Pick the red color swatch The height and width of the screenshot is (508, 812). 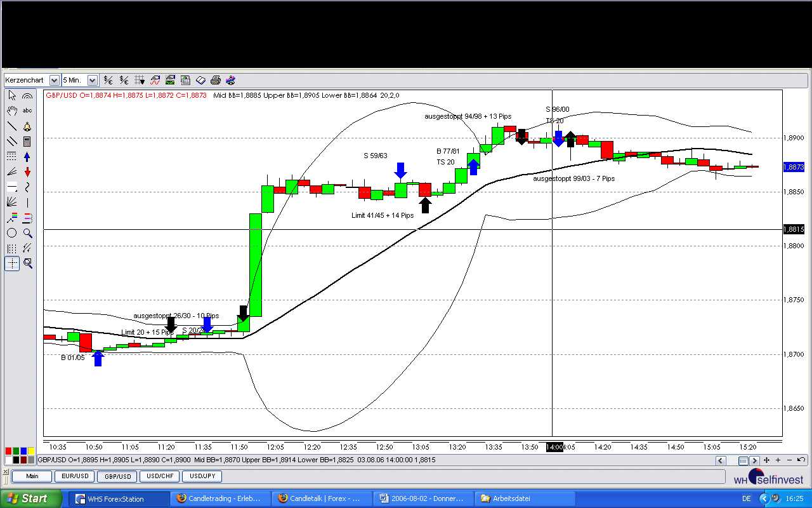[x=8, y=451]
